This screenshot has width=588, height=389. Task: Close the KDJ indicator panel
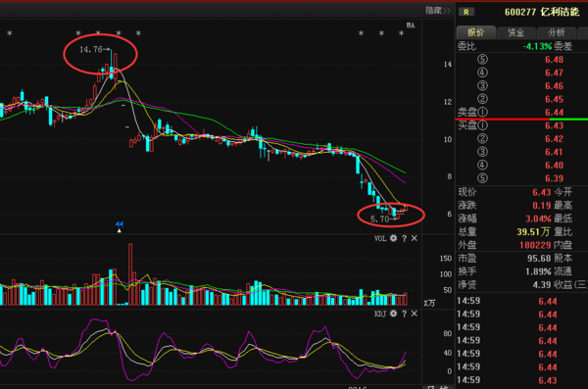point(415,314)
